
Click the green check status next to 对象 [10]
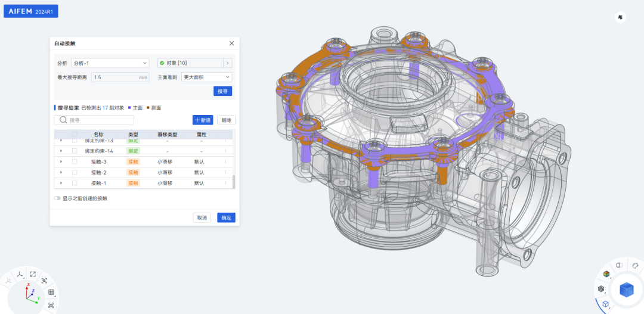click(162, 63)
